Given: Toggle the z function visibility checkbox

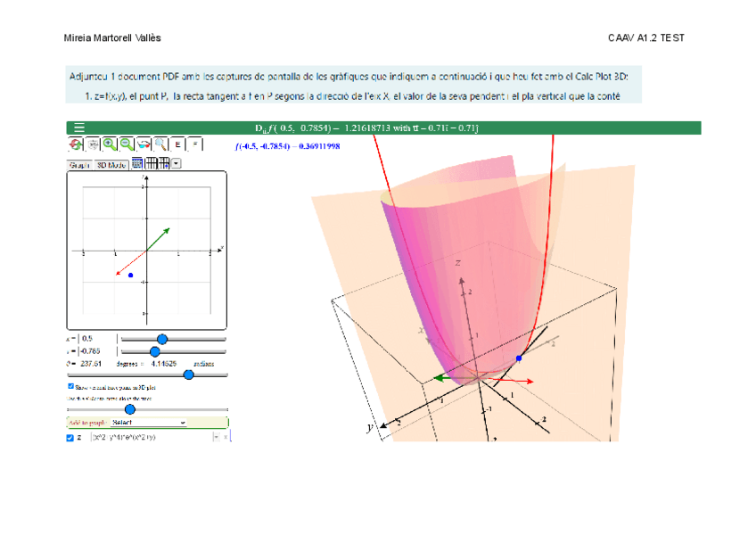Looking at the screenshot, I should [70, 438].
